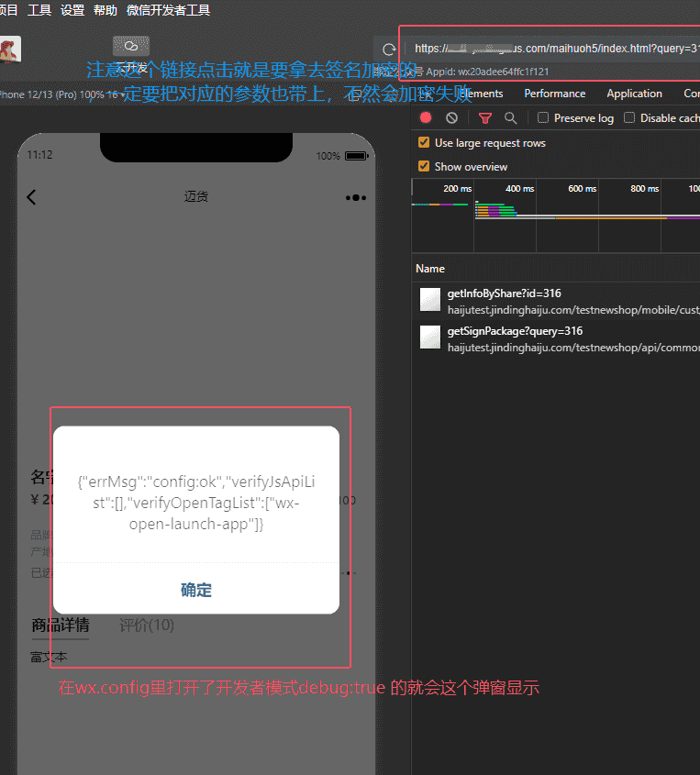Switch to the Elements tab
The height and width of the screenshot is (775, 700).
point(481,94)
